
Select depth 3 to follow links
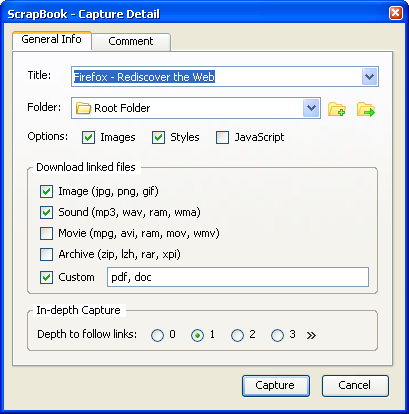(277, 335)
